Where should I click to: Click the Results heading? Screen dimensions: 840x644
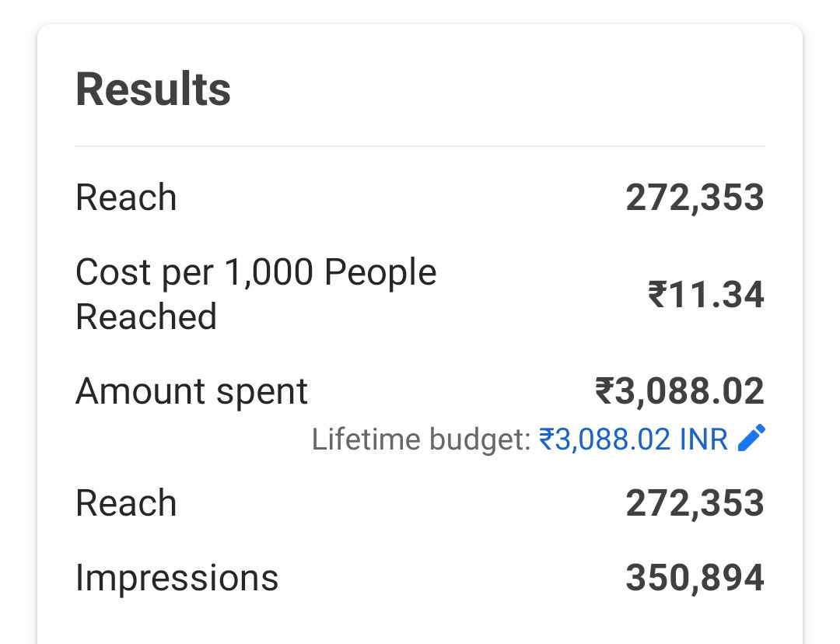tap(153, 89)
